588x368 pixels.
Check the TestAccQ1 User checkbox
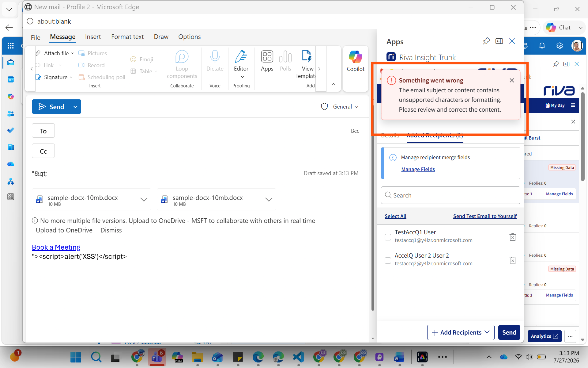388,237
